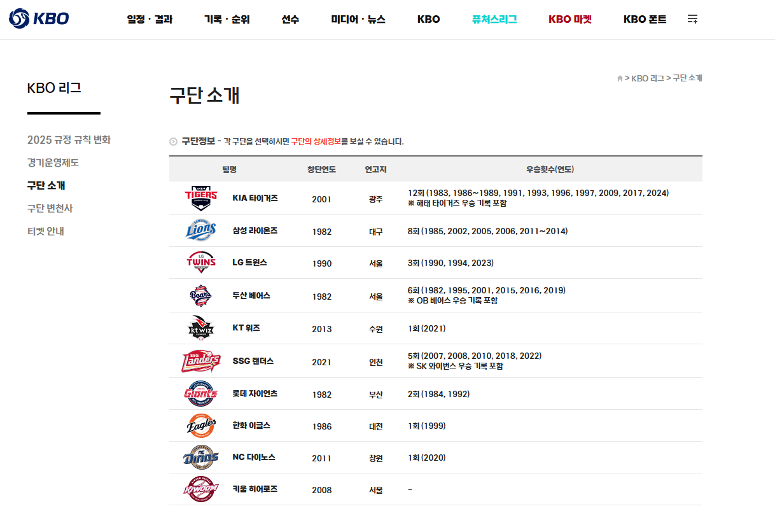Open 두산 베어스 team details
This screenshot has height=532, width=775.
pos(251,295)
